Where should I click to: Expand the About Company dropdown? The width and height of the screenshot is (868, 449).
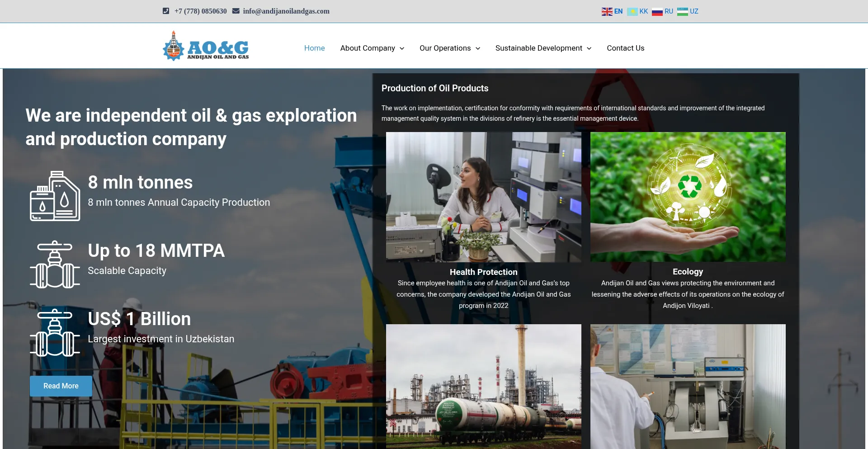pyautogui.click(x=372, y=48)
